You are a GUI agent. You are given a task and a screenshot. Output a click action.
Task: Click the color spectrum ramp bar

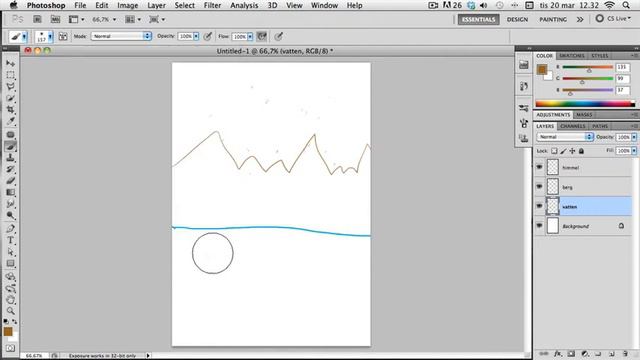coord(586,104)
